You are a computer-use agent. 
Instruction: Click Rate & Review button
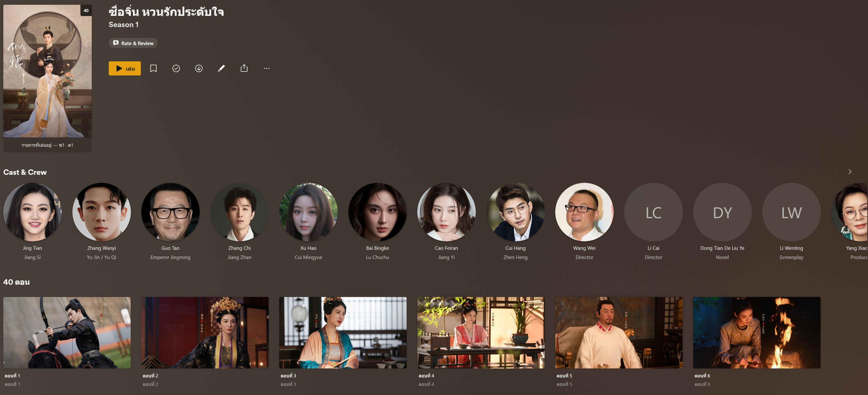[133, 43]
